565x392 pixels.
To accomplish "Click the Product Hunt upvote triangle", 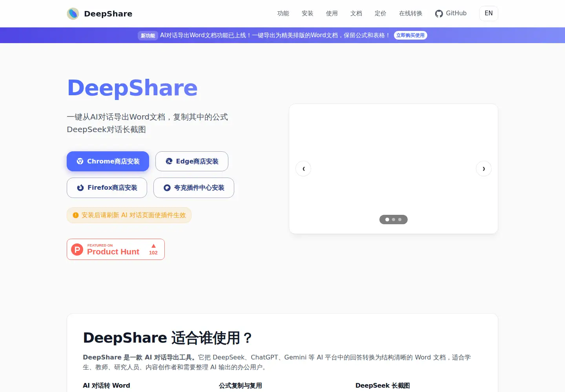I will click(x=153, y=246).
